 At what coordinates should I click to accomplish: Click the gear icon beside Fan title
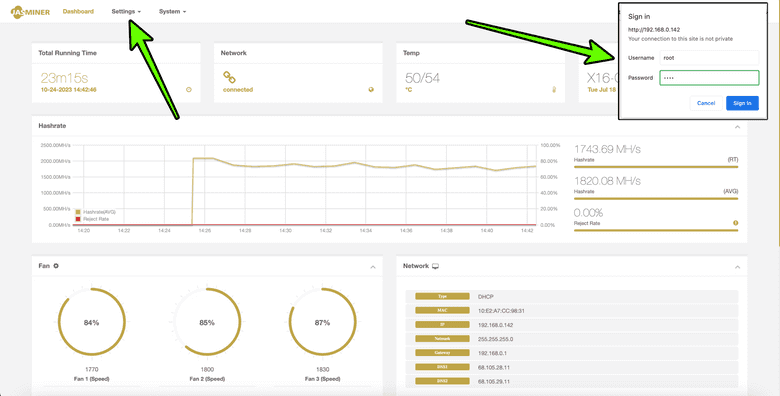coord(56,266)
